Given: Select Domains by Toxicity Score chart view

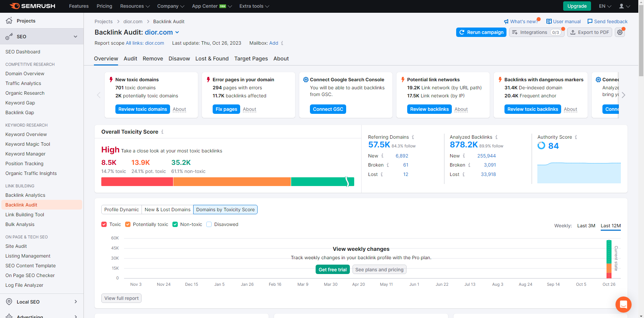Looking at the screenshot, I should coord(225,210).
